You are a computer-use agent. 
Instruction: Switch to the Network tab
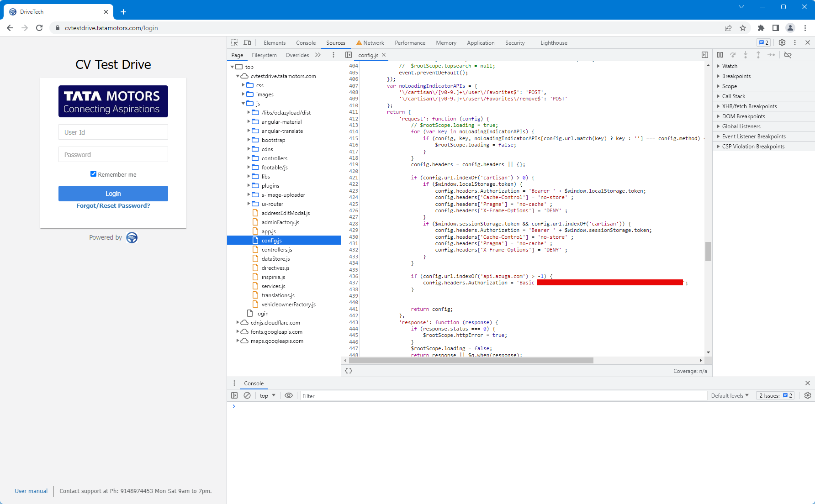coord(373,43)
